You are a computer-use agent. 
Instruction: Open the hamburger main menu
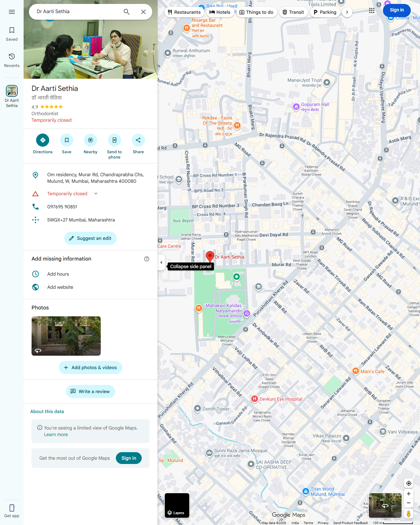(x=12, y=12)
